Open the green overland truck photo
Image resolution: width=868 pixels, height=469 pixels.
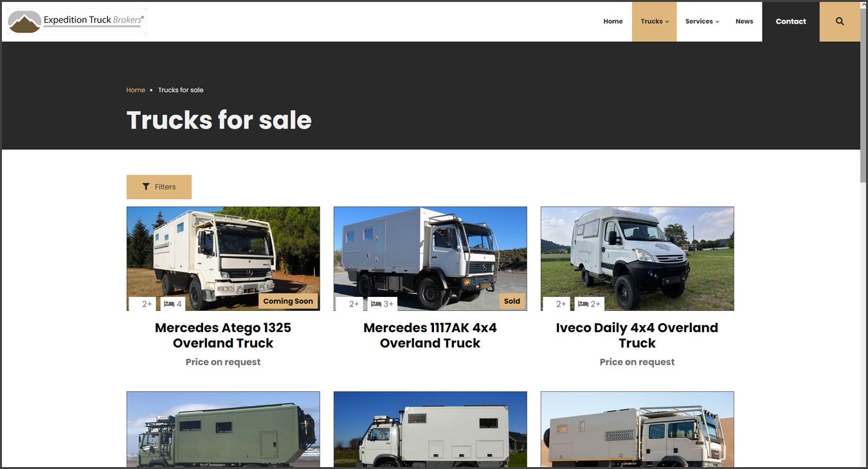click(223, 429)
